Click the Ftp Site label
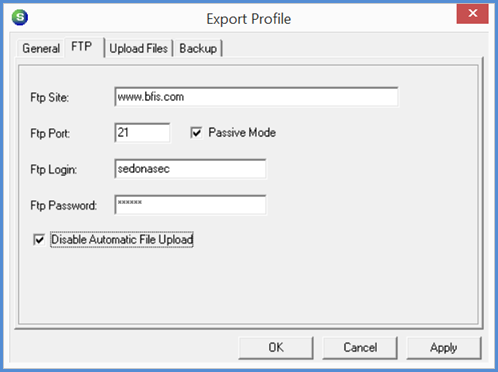The height and width of the screenshot is (372, 498). click(50, 97)
